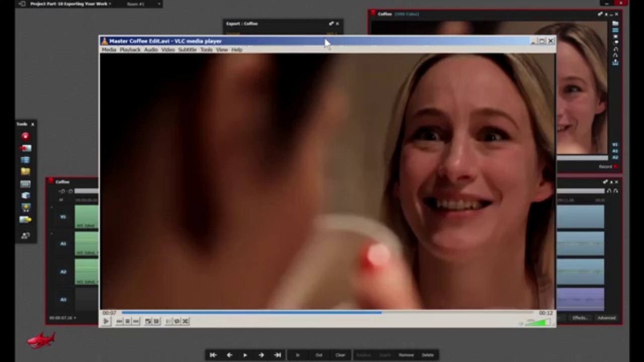Click VLC elapsed time 00:07
Screen dimensions: 644x362
tap(109, 313)
